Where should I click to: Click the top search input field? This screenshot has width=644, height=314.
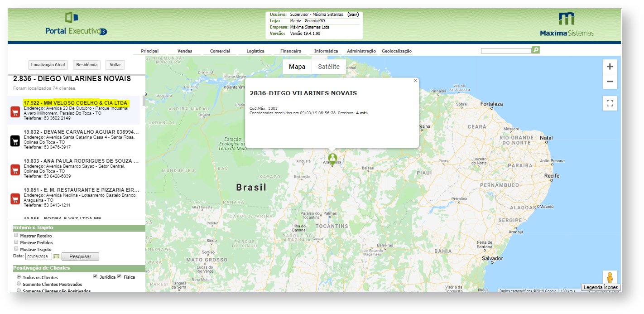[x=506, y=51]
